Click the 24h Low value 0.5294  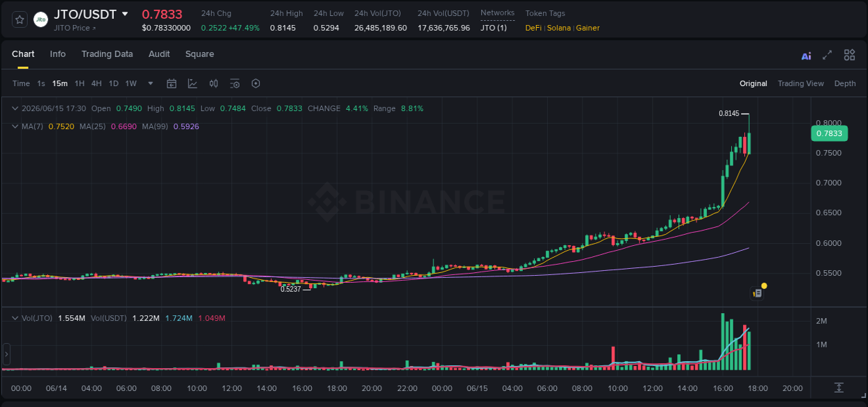point(326,28)
